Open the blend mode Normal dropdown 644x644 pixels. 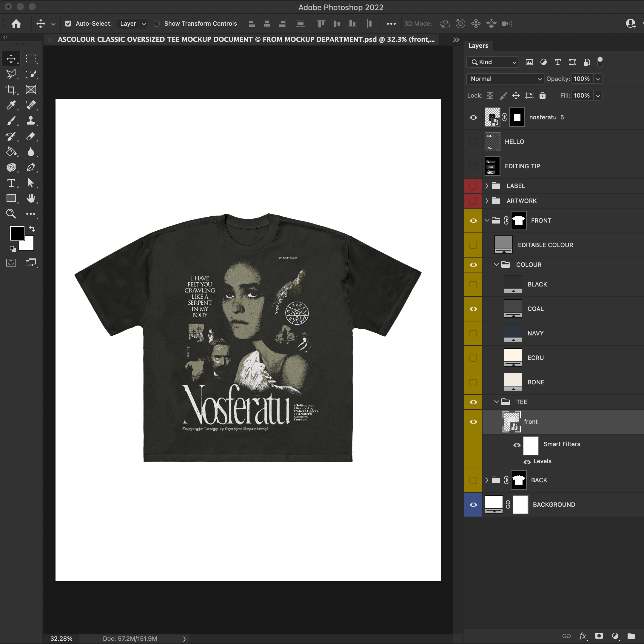point(505,79)
